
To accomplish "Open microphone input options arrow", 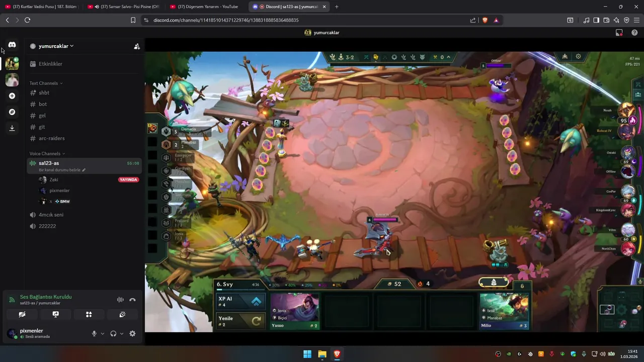I will click(102, 334).
